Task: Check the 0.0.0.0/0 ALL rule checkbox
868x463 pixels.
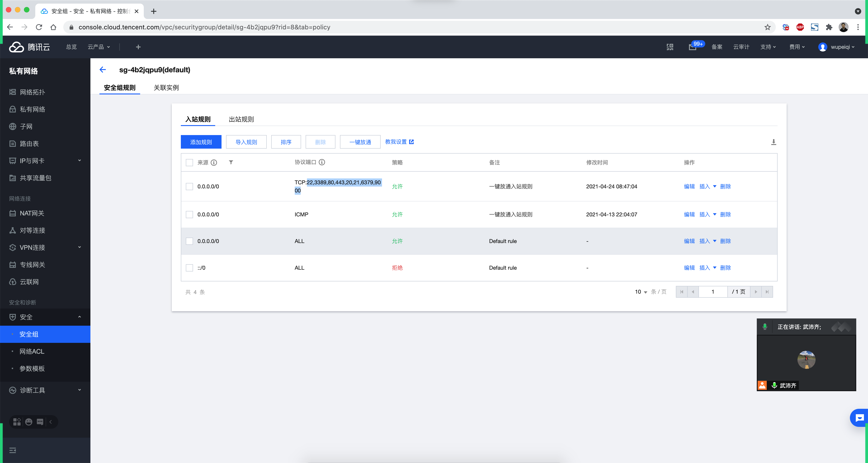Action: click(x=189, y=241)
